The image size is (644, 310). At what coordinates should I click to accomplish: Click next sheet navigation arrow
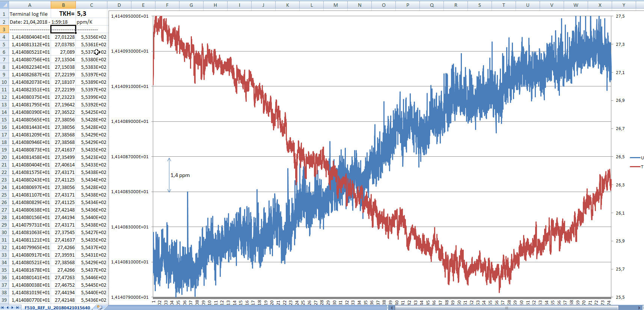pyautogui.click(x=12, y=308)
